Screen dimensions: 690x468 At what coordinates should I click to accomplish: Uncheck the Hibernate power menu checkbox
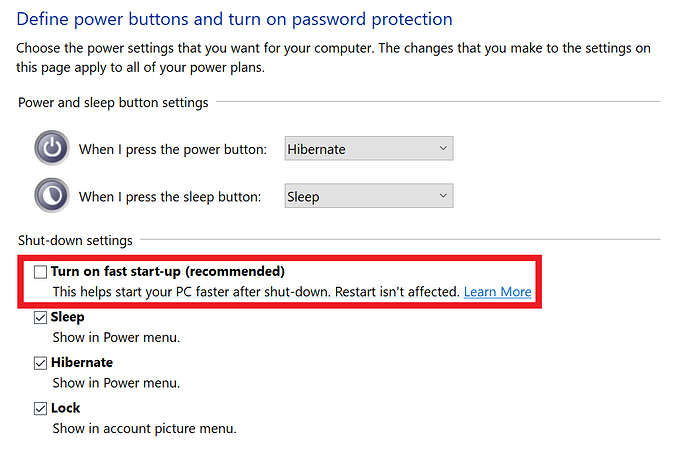[x=40, y=363]
